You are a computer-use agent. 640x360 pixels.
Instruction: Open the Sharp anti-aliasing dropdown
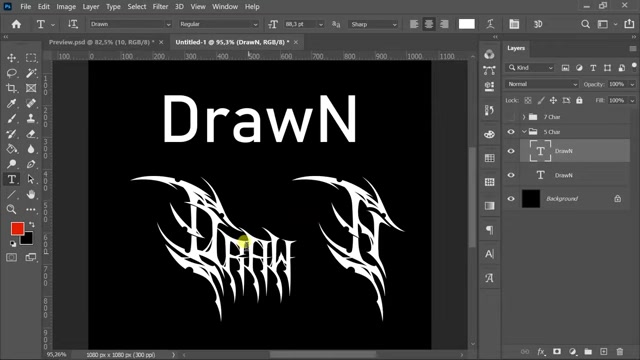(373, 24)
